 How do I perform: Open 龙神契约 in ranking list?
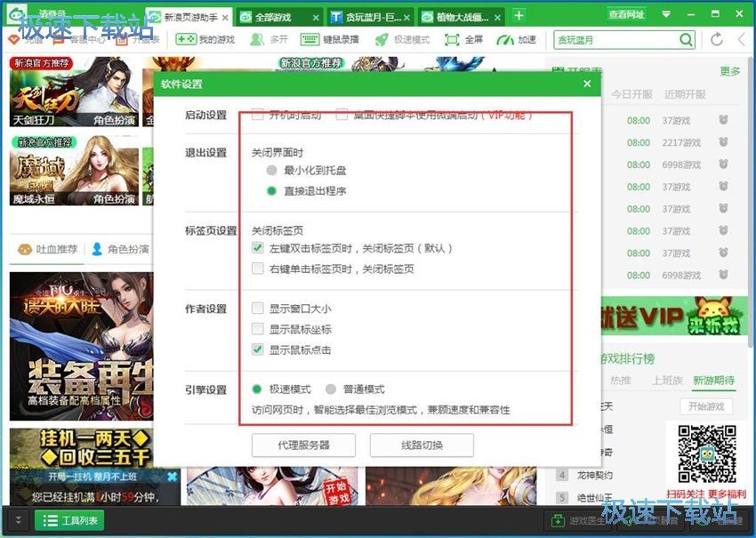594,476
